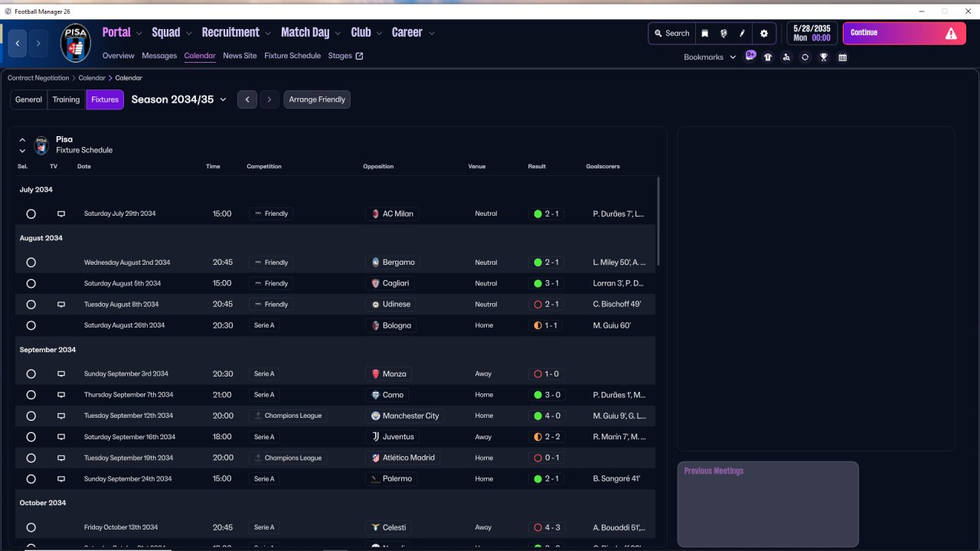Select the Juventus fixture radio button
The width and height of the screenshot is (980, 551).
pos(31,437)
